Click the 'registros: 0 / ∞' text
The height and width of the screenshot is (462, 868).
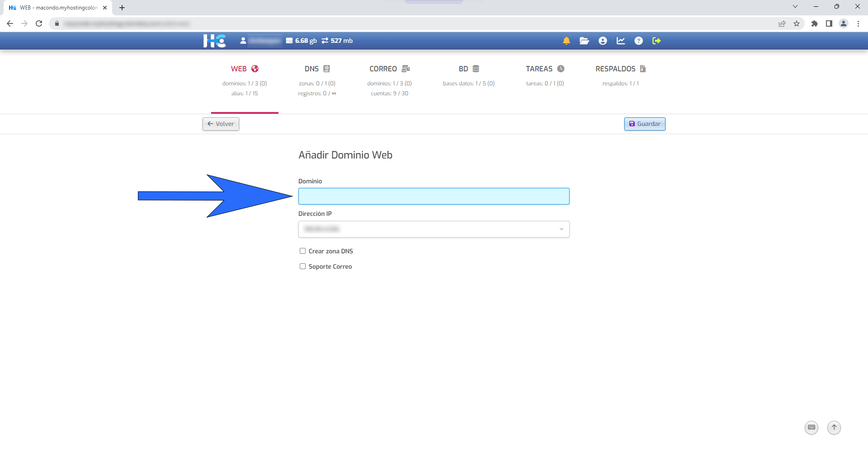317,93
